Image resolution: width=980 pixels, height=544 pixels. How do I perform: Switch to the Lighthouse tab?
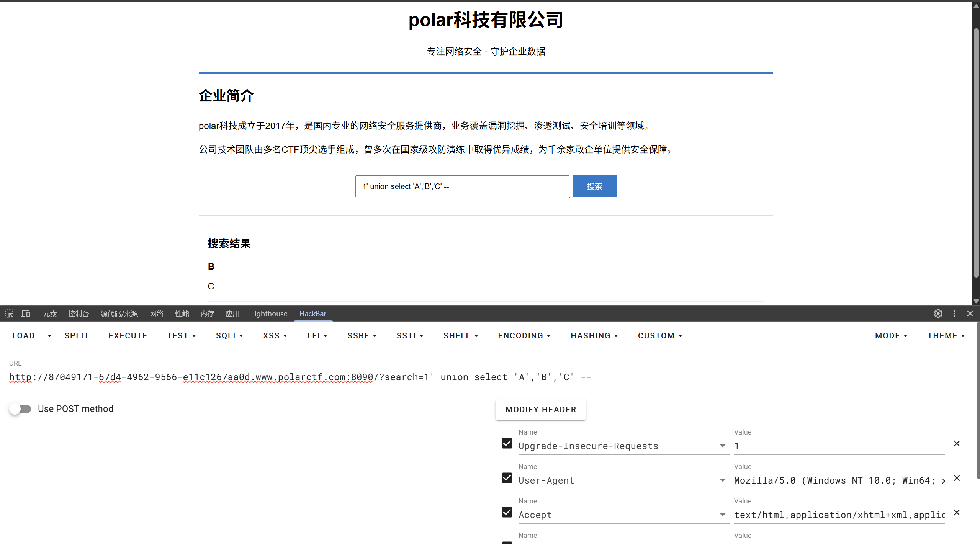point(269,314)
